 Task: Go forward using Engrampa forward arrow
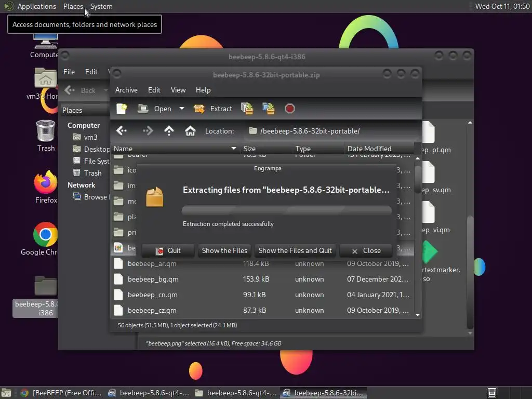[x=148, y=130]
